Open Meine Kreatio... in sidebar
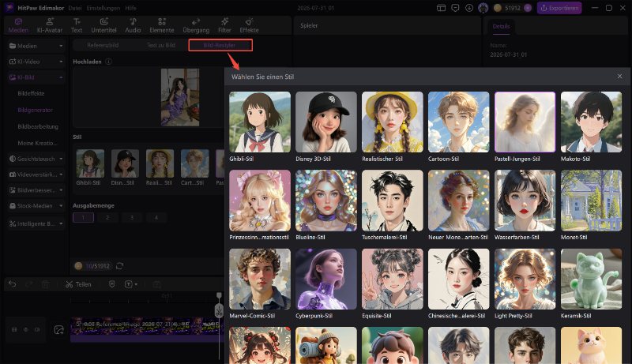Screen dimensions: 632x364 point(37,143)
